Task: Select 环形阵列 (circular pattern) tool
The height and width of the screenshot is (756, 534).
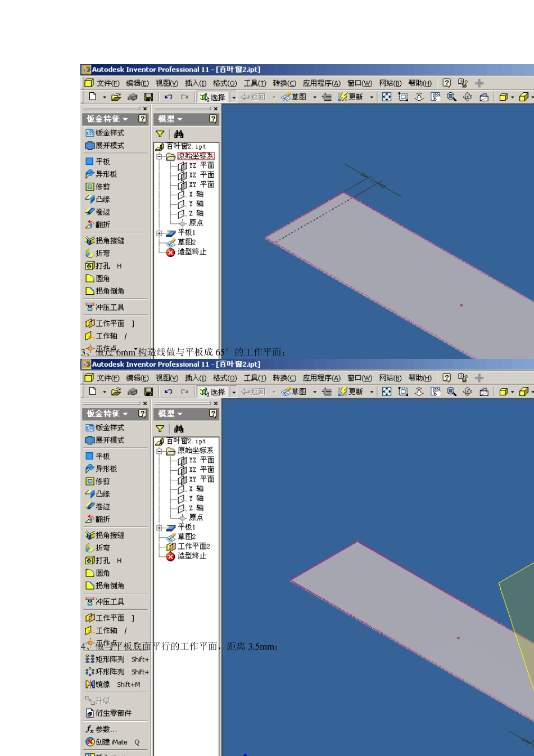Action: click(x=117, y=672)
